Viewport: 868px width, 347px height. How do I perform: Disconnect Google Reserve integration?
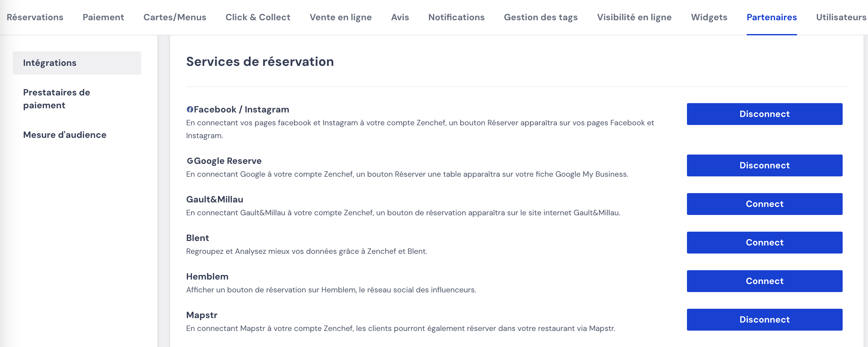point(764,165)
